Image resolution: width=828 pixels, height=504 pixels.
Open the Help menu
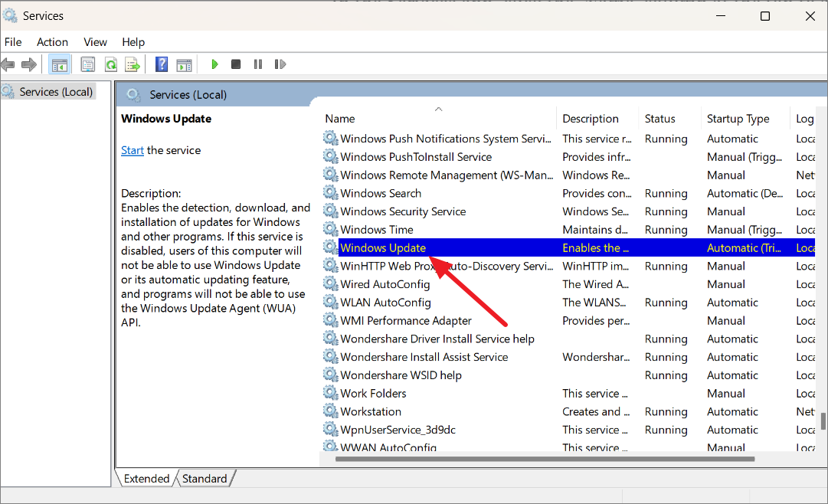(x=133, y=41)
